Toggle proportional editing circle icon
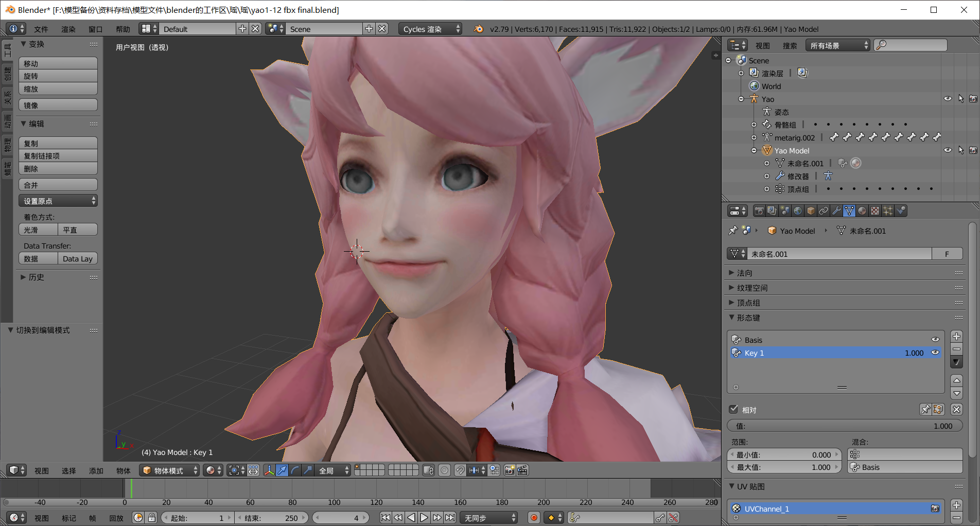The image size is (980, 526). (445, 470)
